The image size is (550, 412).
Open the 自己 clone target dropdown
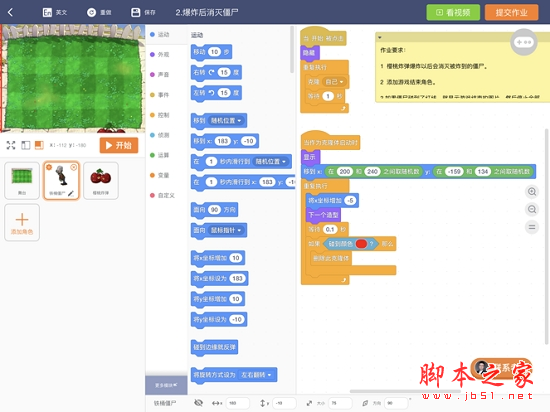click(334, 82)
